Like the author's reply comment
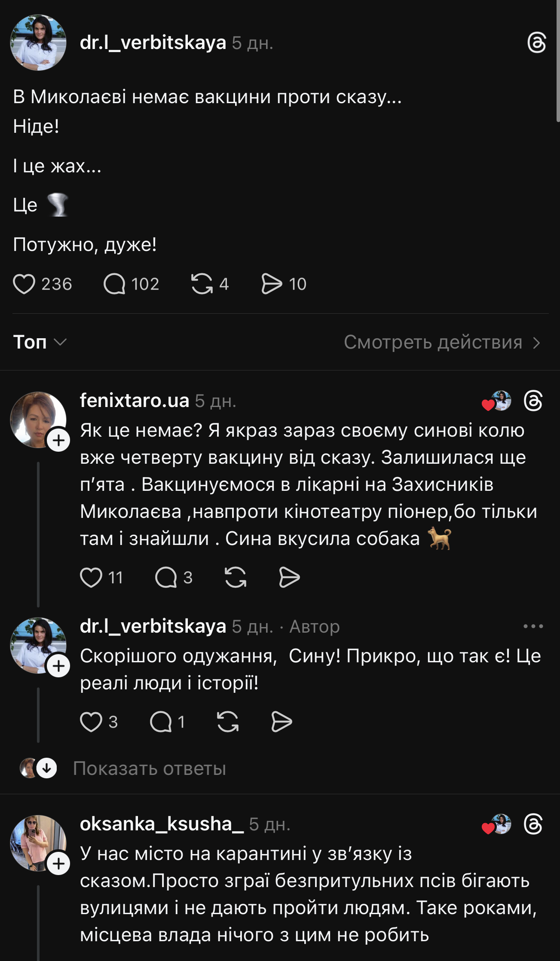 point(91,722)
